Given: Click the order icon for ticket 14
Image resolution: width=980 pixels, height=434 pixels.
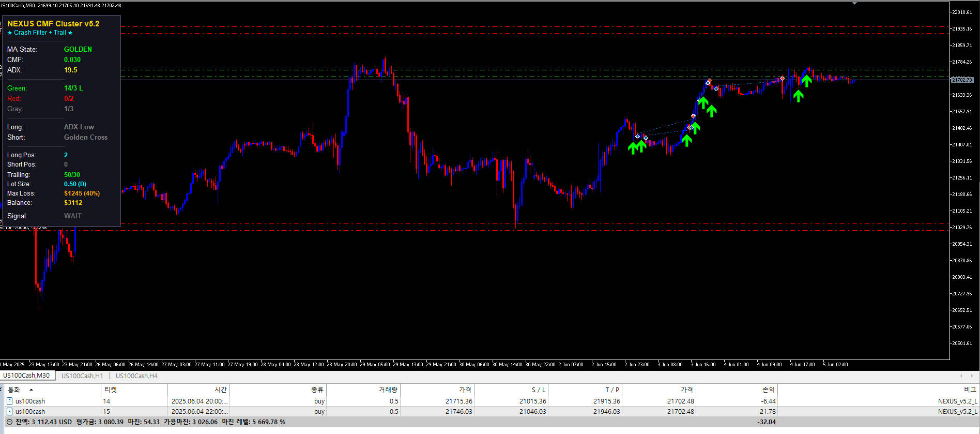Looking at the screenshot, I should click(x=9, y=401).
